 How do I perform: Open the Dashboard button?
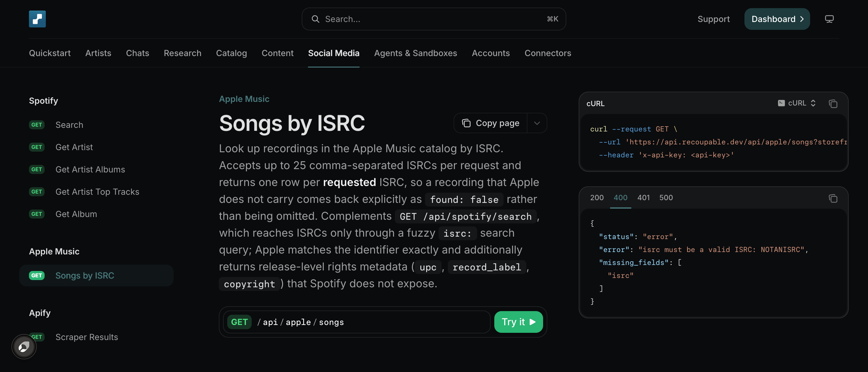777,19
